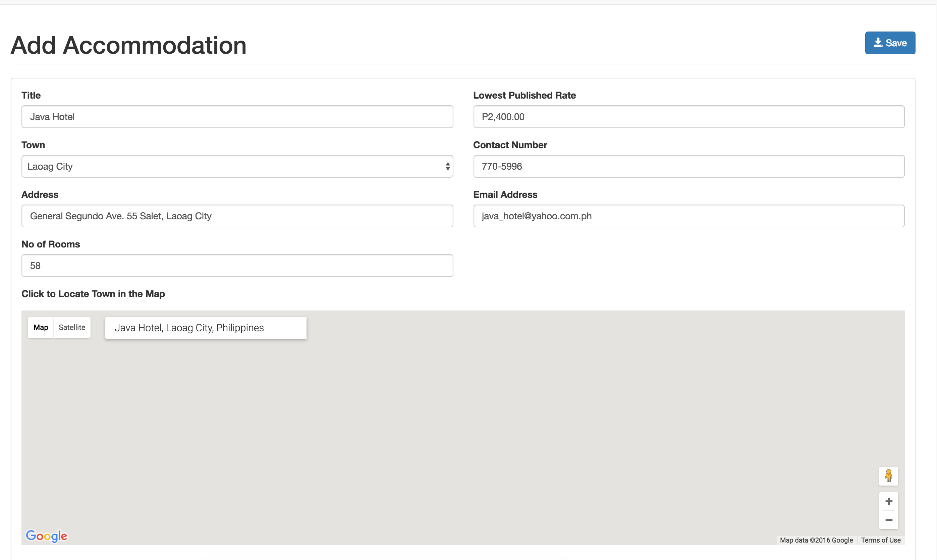The height and width of the screenshot is (560, 937).
Task: Switch map to Satellite view
Action: (x=72, y=328)
